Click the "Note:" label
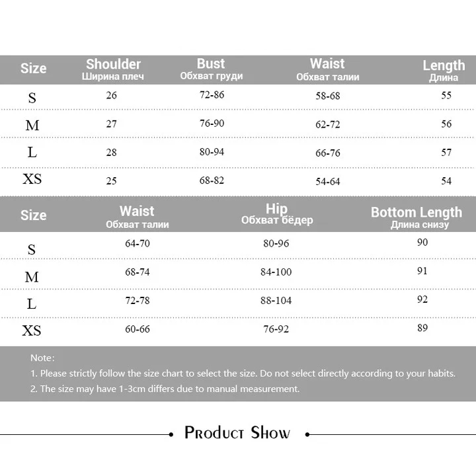The height and width of the screenshot is (464, 476). coord(43,358)
